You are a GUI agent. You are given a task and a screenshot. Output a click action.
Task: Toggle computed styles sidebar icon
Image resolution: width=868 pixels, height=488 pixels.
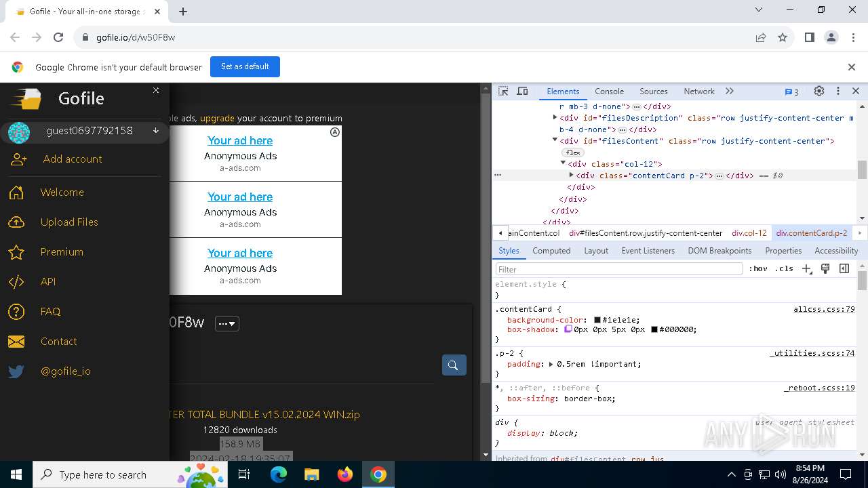844,269
